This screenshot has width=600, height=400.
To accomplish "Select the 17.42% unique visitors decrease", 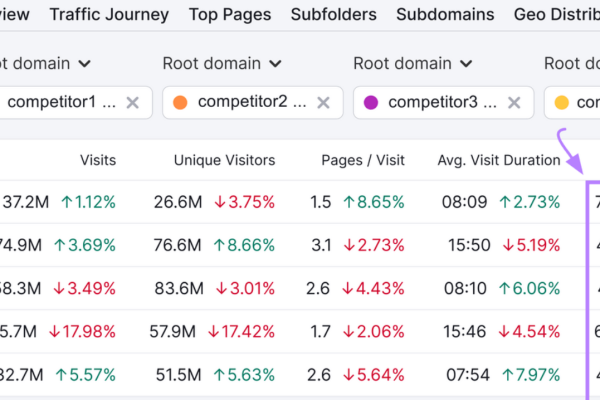I will pos(241,332).
